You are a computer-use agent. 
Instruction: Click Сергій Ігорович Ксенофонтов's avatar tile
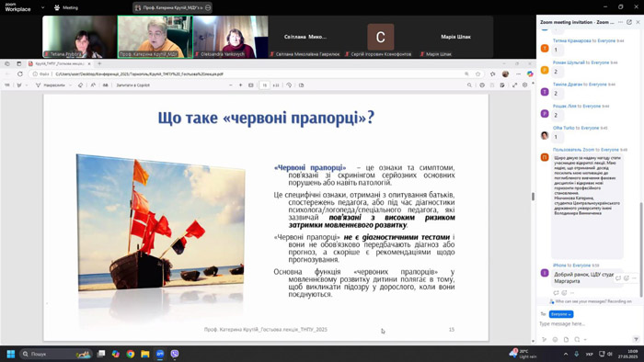(380, 37)
